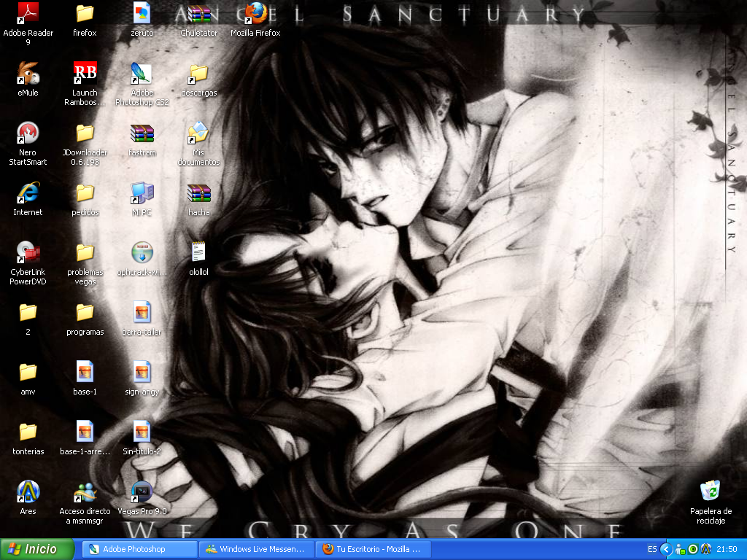Switch to Adobe Photoshop taskbar button
747x560 pixels.
140,549
